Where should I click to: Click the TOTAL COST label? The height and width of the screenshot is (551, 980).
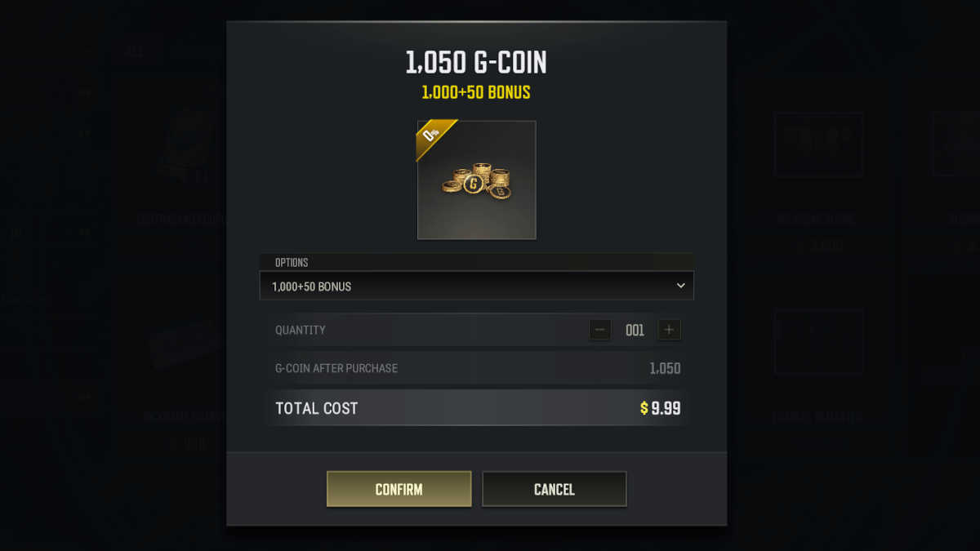coord(317,408)
